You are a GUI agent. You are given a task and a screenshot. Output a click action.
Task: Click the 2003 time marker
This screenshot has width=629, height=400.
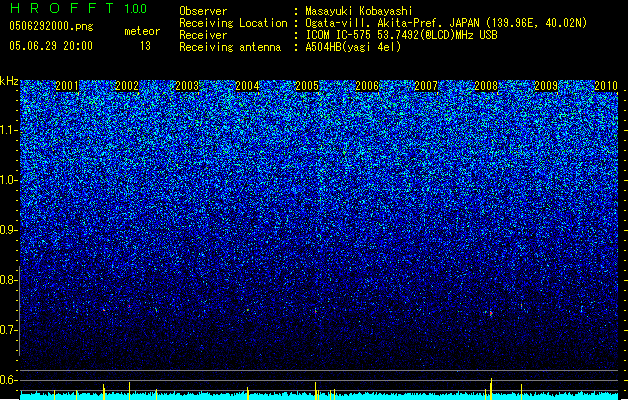coord(187,86)
